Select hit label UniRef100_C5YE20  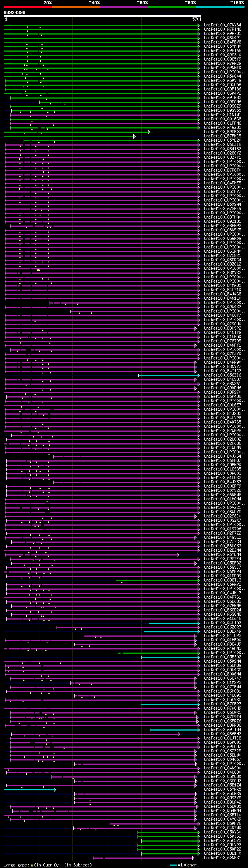click(222, 141)
